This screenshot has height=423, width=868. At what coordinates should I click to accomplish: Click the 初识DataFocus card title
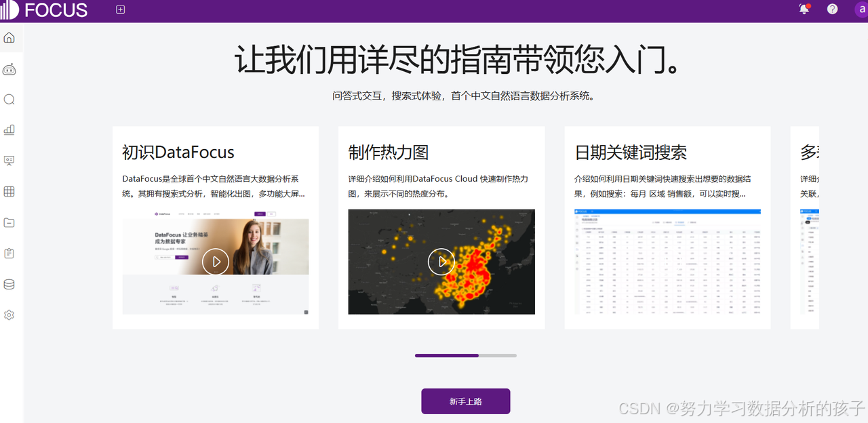pos(178,152)
